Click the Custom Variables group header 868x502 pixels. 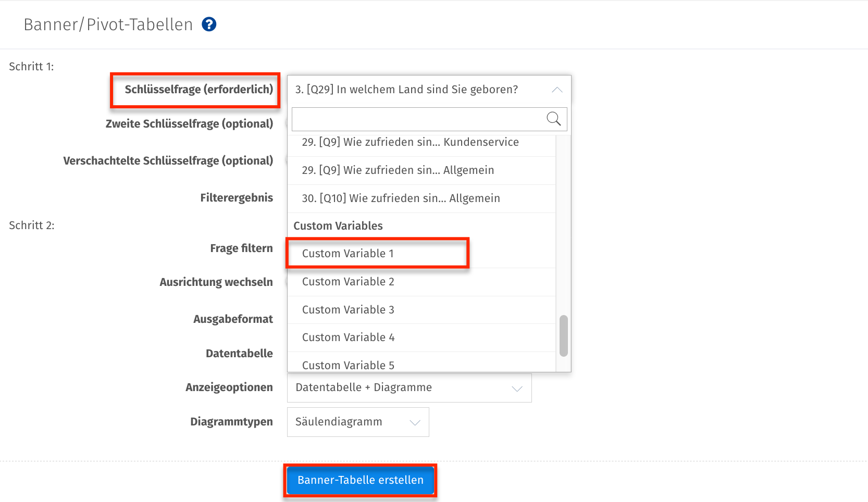pos(338,225)
